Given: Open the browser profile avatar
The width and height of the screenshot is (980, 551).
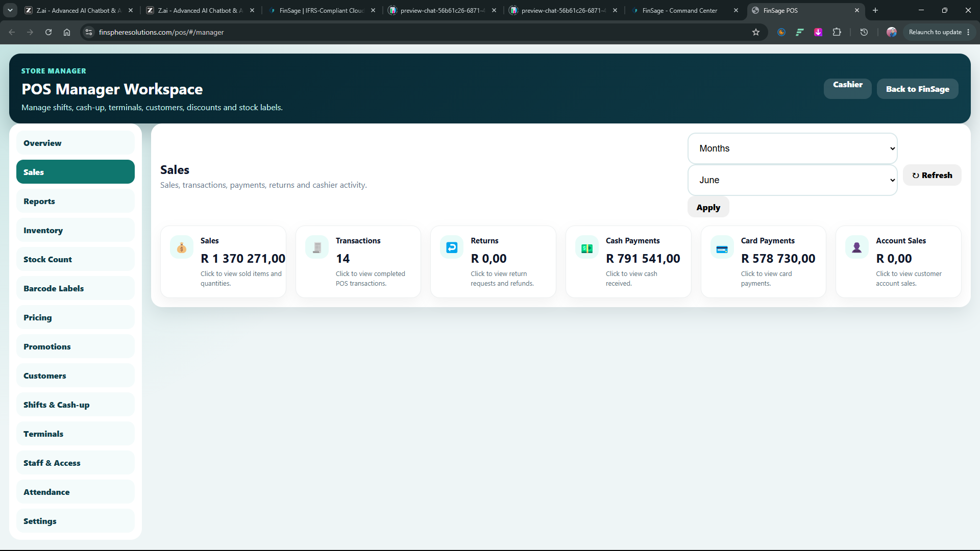Looking at the screenshot, I should click(x=892, y=32).
